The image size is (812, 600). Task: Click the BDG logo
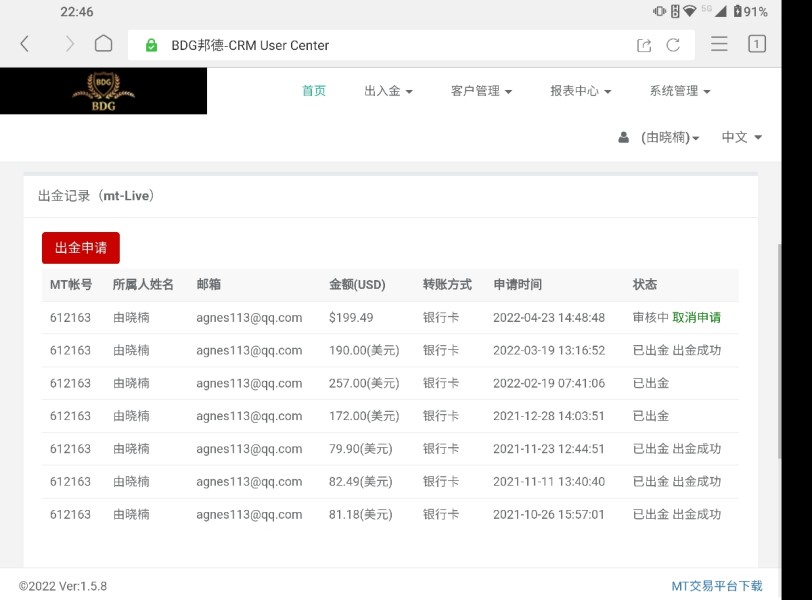104,91
